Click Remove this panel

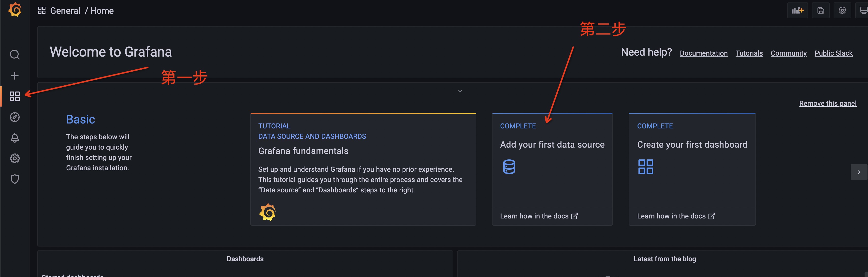pos(827,104)
